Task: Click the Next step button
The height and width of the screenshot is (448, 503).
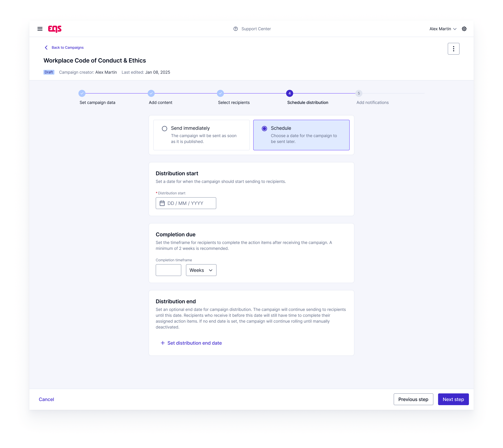Action: pyautogui.click(x=453, y=399)
